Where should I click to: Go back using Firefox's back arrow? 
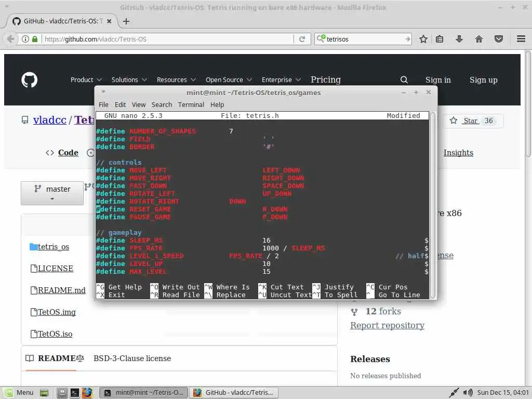click(x=10, y=39)
